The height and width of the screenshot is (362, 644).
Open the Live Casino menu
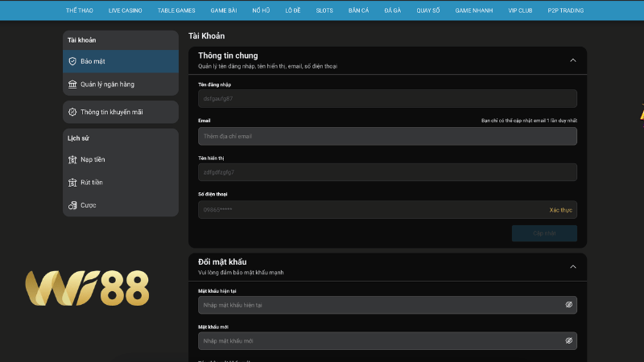(125, 11)
